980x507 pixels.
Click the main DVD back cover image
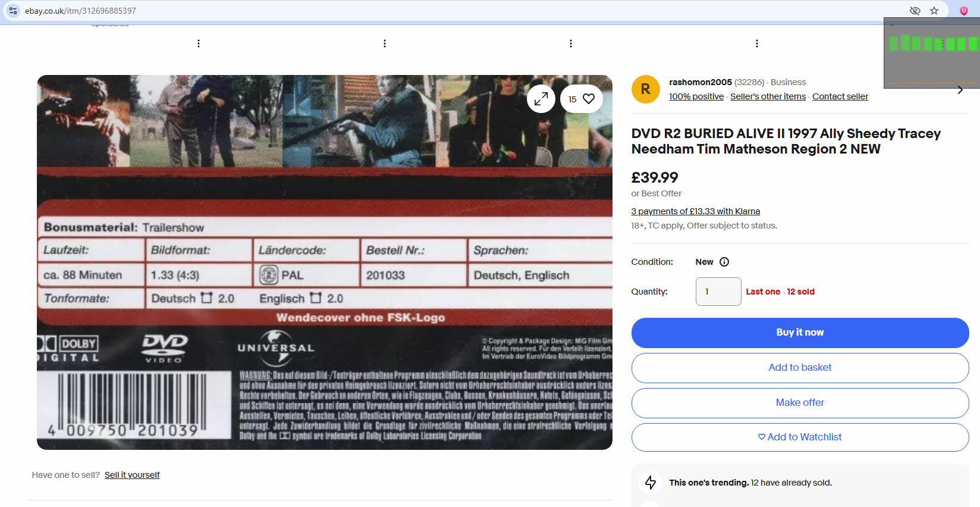[x=325, y=262]
